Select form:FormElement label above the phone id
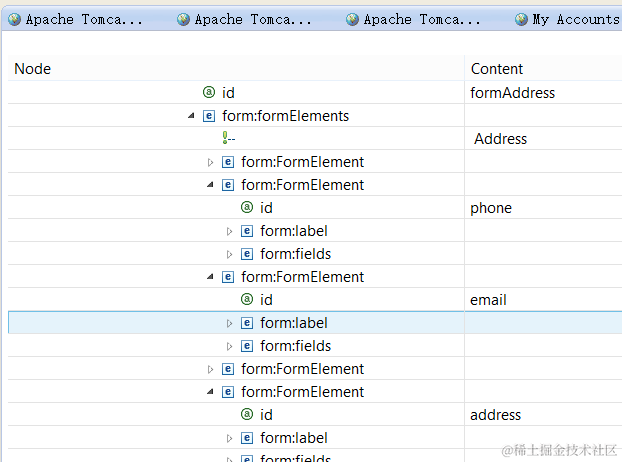 pos(303,185)
